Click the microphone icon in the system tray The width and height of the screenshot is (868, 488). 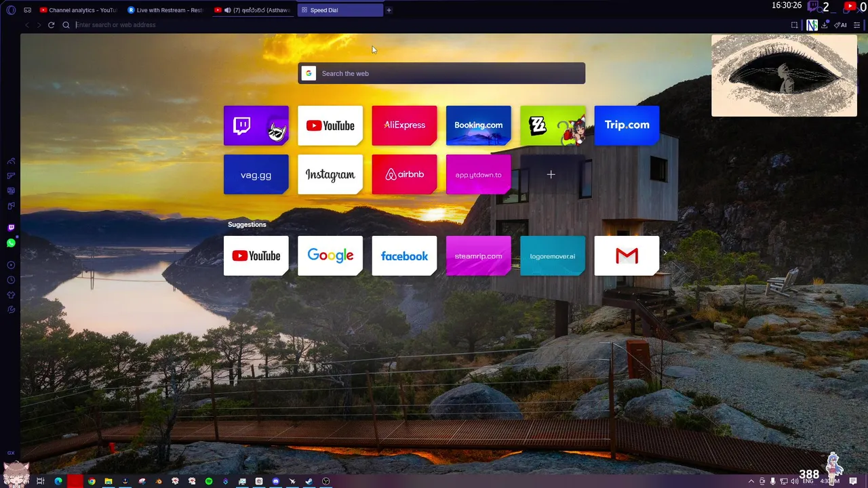click(772, 481)
